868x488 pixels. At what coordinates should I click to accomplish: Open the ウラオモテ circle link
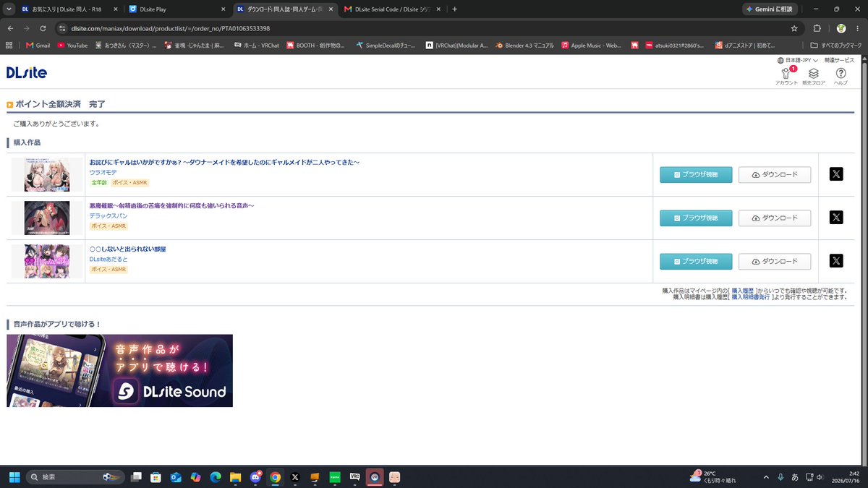pos(103,172)
